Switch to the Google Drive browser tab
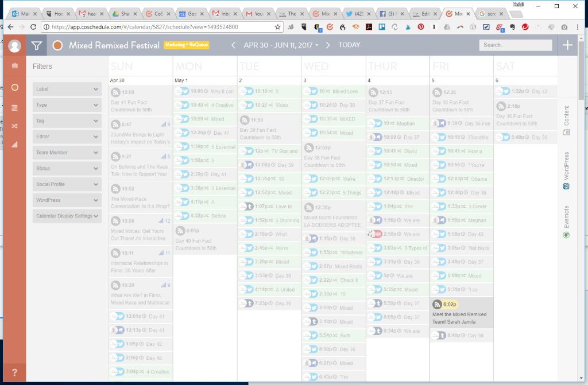 (x=124, y=14)
